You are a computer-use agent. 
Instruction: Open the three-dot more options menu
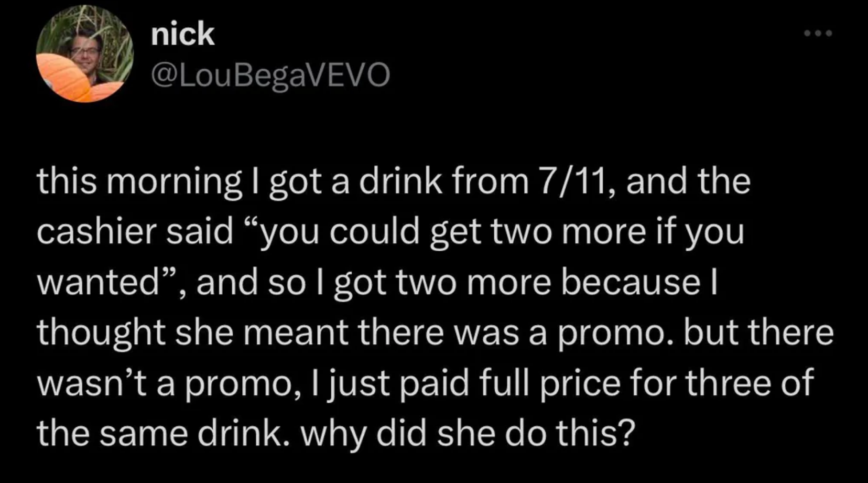click(x=818, y=34)
